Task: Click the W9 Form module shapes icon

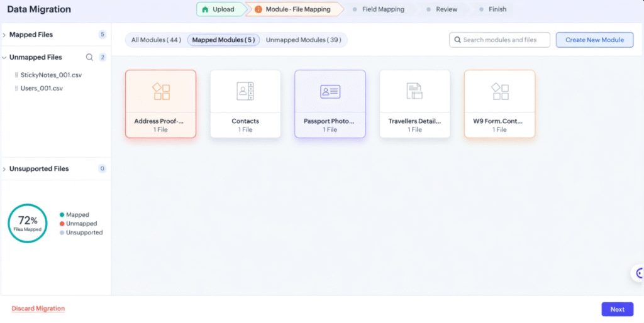Action: [500, 92]
